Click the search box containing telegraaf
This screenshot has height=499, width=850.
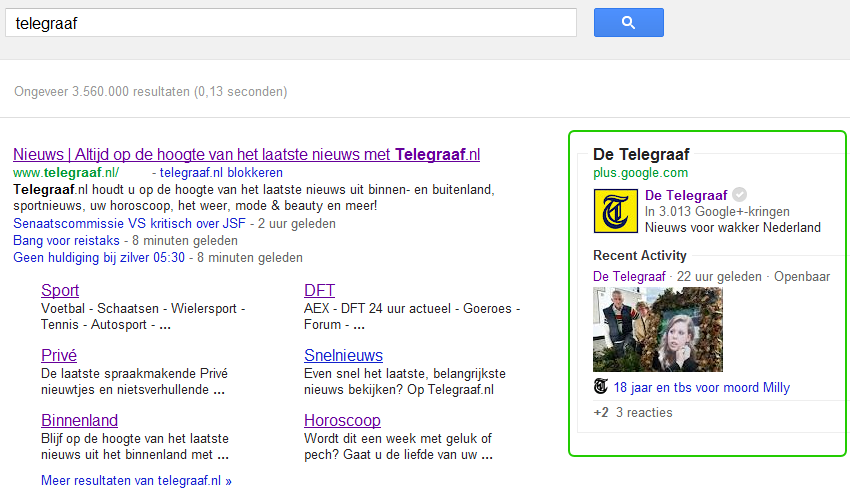click(290, 23)
